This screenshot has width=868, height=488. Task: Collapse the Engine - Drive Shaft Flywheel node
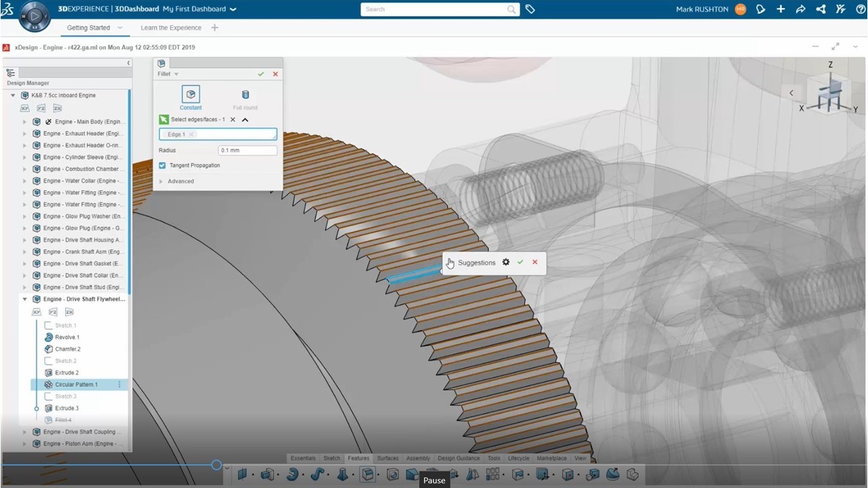click(x=25, y=299)
